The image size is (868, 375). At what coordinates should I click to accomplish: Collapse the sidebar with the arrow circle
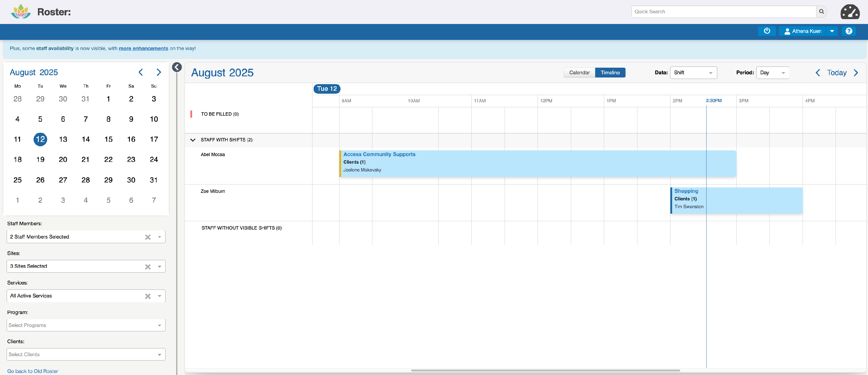[176, 67]
